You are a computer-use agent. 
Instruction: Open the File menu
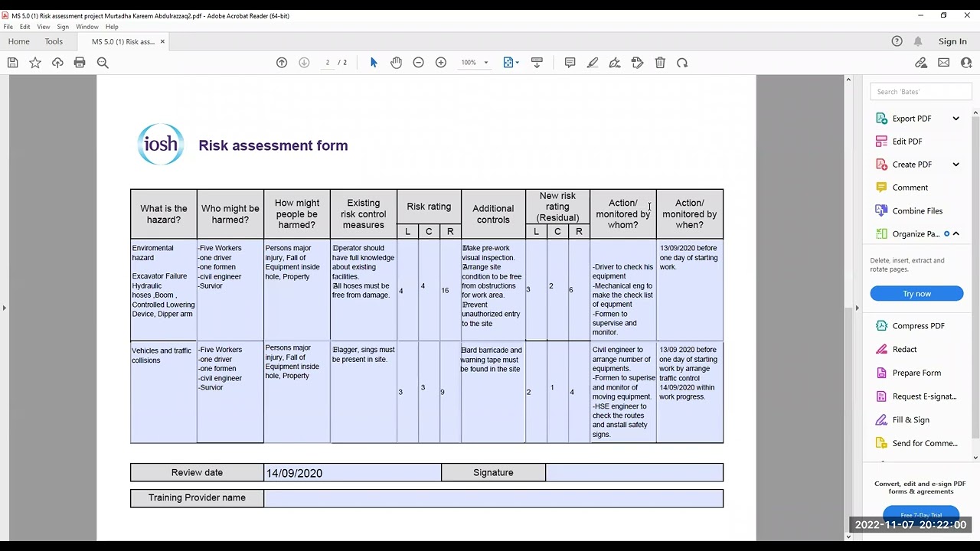pos(8,27)
